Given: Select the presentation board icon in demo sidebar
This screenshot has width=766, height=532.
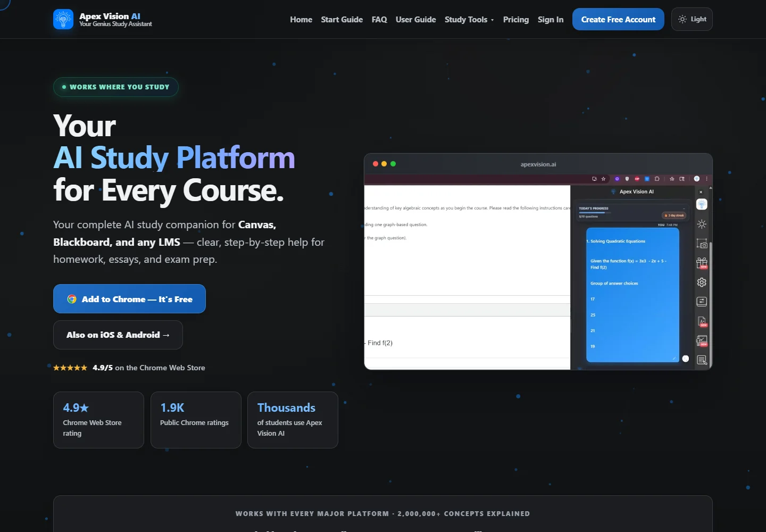Looking at the screenshot, I should pos(702,340).
